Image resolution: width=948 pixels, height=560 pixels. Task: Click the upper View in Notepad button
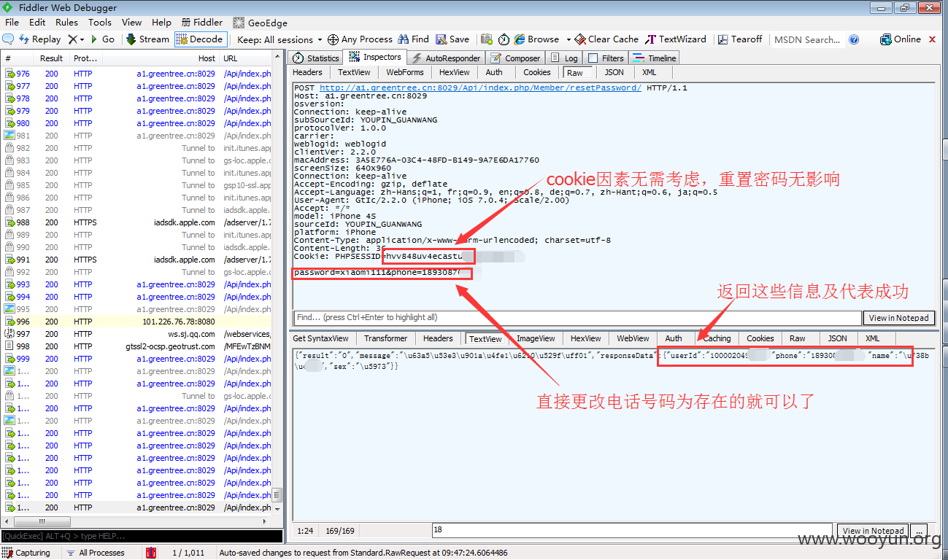pos(899,318)
